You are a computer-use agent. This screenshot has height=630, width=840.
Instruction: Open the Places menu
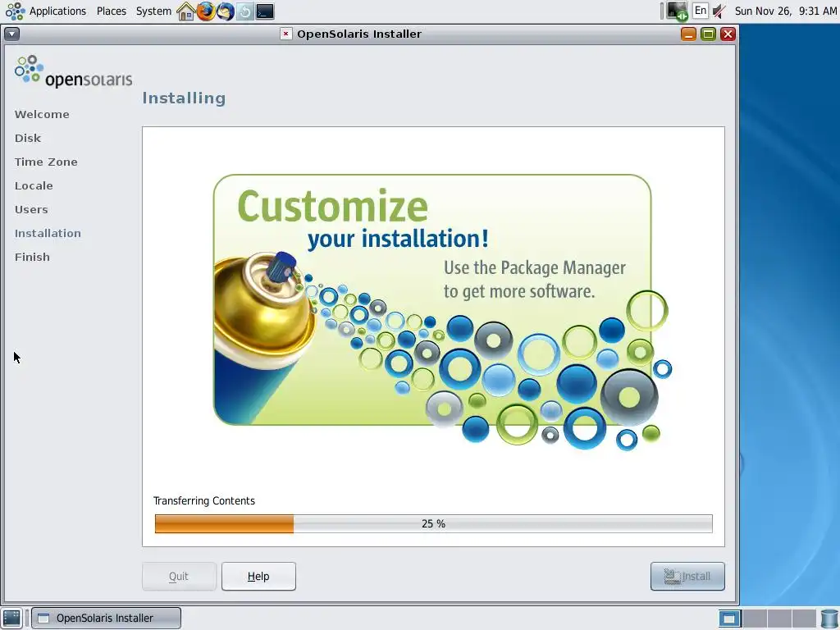pyautogui.click(x=112, y=11)
